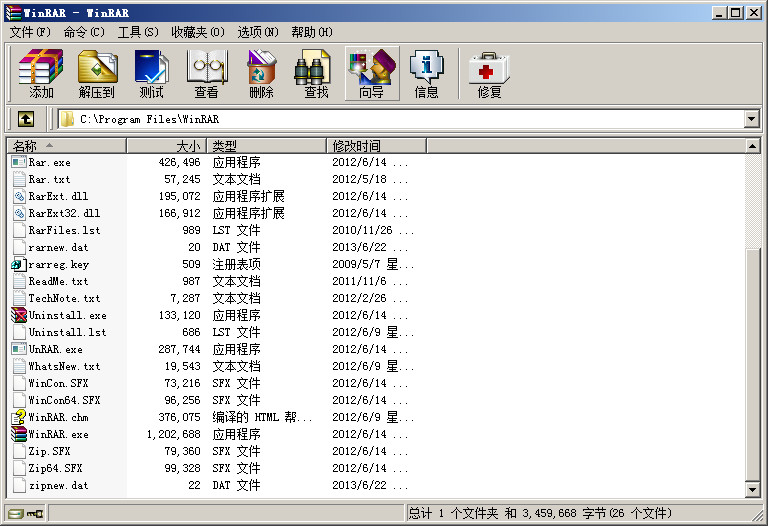
Task: Click the 1,202,688 size value
Action: pyautogui.click(x=173, y=434)
